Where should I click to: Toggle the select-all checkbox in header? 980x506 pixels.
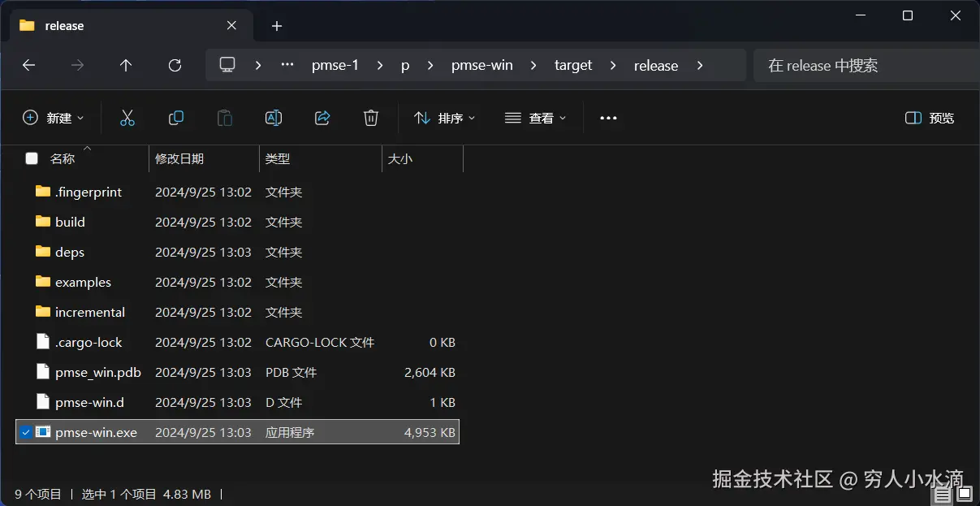click(x=32, y=158)
